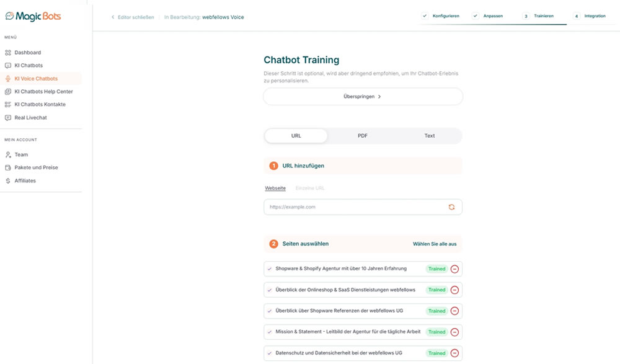Click the Konfigurieren checkmark icon

pos(424,16)
